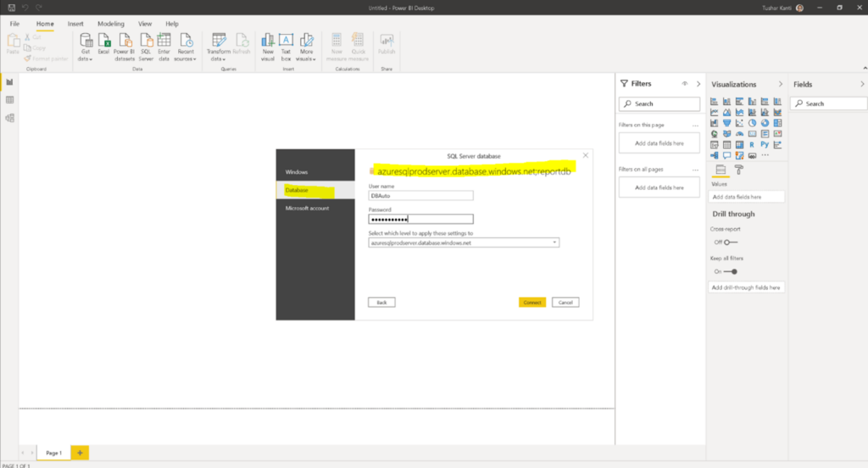Switch to the View ribbon tab
This screenshot has height=468, width=868.
145,24
